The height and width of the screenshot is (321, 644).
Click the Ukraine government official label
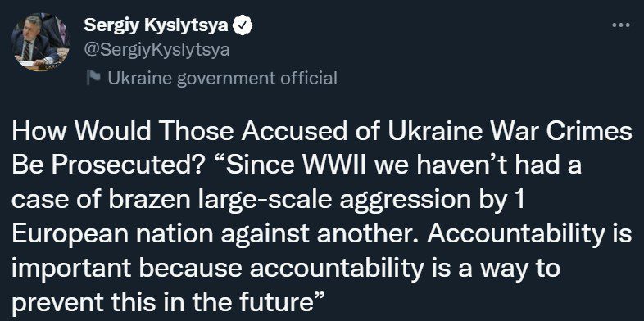(223, 78)
